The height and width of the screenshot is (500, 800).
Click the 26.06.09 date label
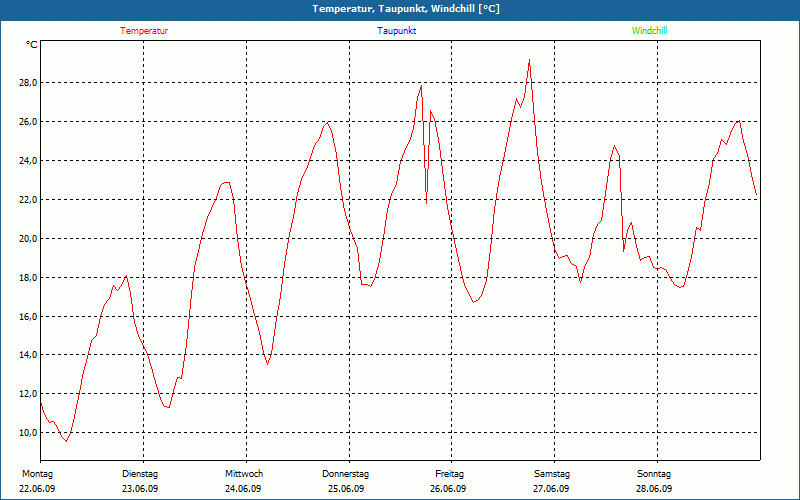[448, 489]
